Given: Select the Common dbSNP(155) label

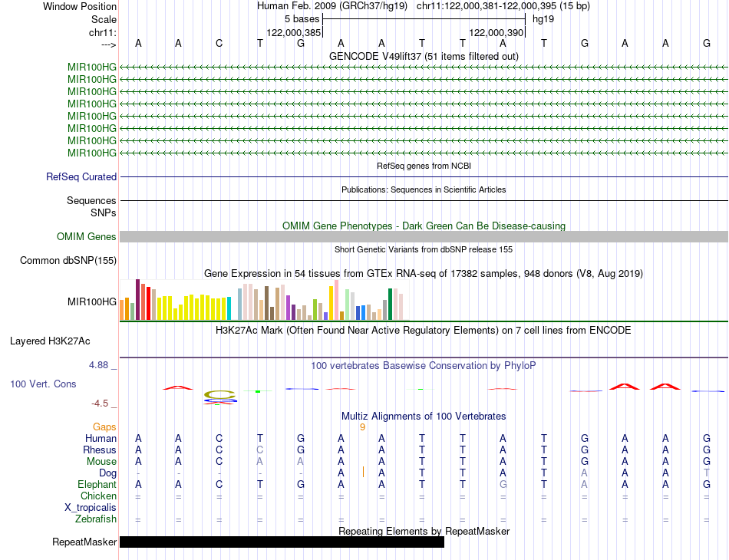Looking at the screenshot, I should tap(68, 260).
